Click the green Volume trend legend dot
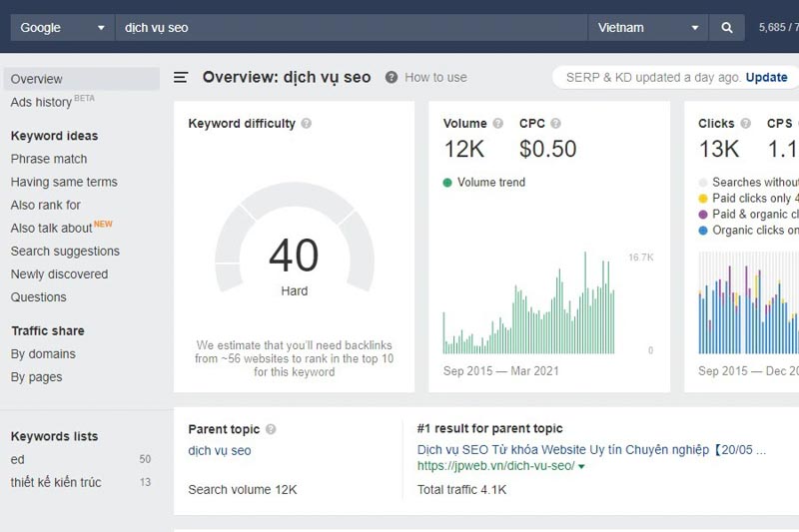This screenshot has width=799, height=532. pos(447,183)
